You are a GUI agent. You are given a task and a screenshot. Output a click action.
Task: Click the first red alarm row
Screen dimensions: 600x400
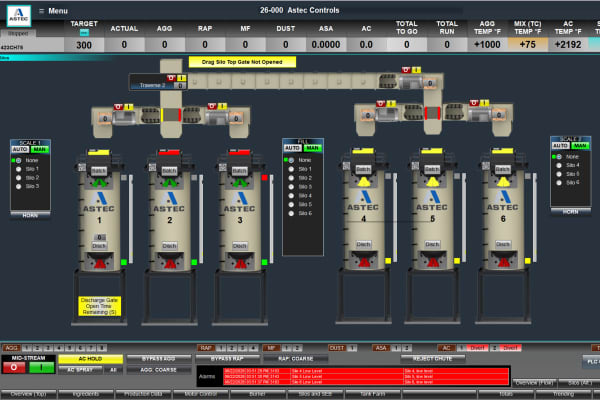tap(366, 371)
